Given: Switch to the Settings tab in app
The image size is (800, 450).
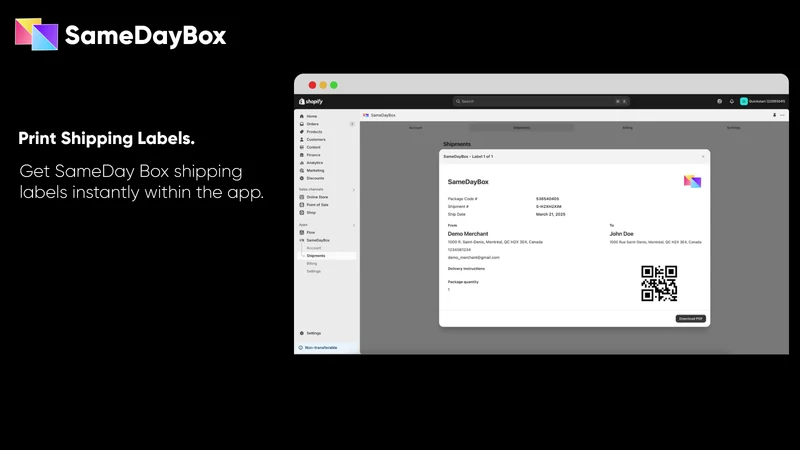Looking at the screenshot, I should tap(734, 128).
